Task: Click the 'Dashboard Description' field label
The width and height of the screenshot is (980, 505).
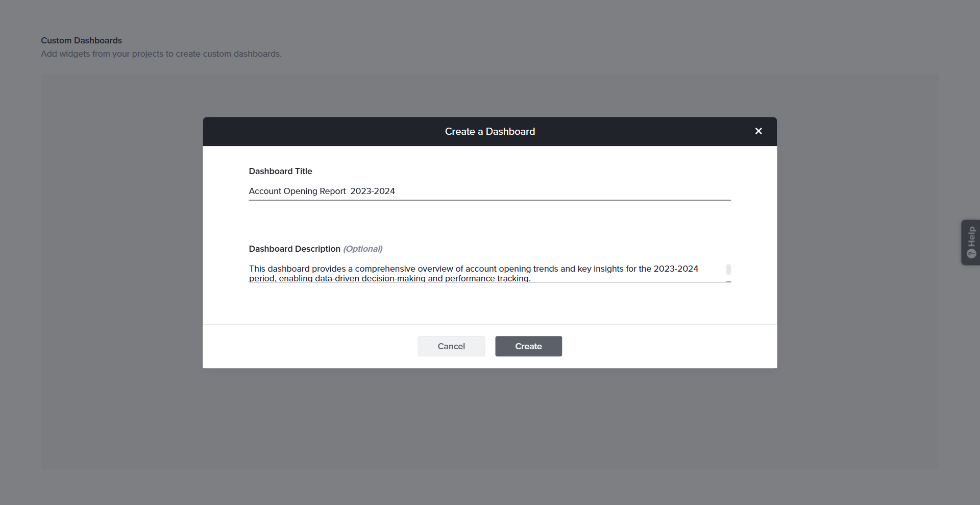Action: point(295,249)
